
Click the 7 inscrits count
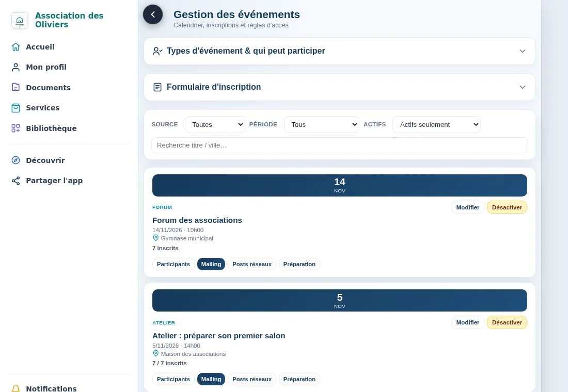(x=165, y=248)
